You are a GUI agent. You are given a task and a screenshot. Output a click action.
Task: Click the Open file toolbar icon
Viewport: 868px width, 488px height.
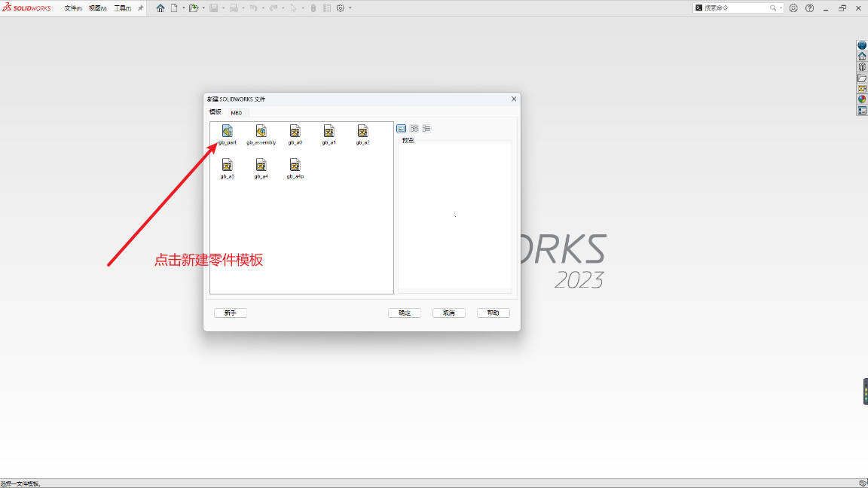pyautogui.click(x=193, y=8)
